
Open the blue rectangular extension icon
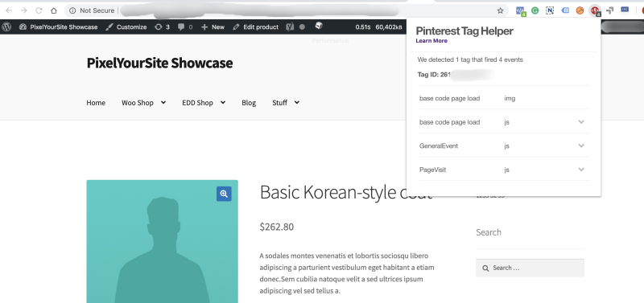pos(625,10)
